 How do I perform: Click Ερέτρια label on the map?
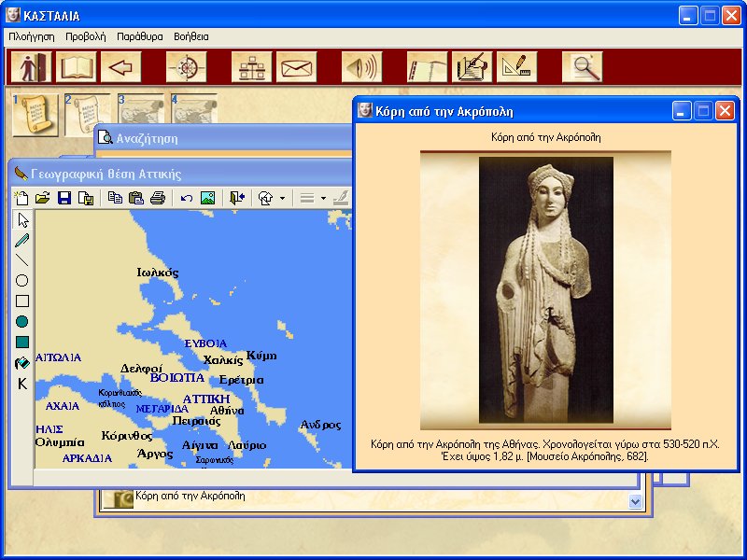(241, 380)
